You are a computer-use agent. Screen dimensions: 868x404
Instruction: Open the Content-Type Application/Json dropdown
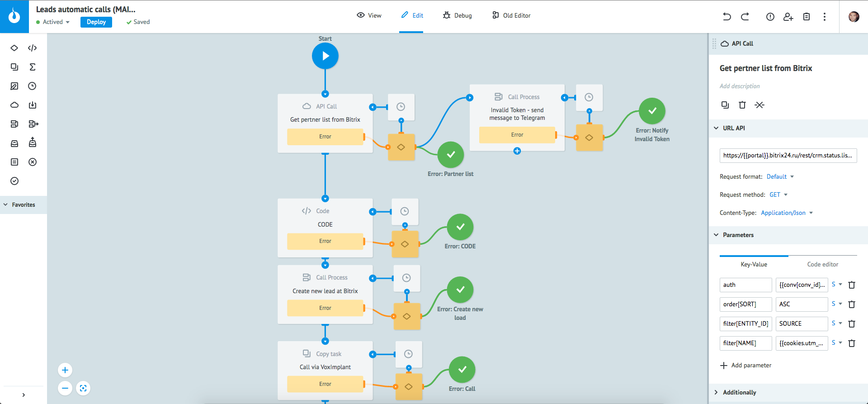[787, 213]
